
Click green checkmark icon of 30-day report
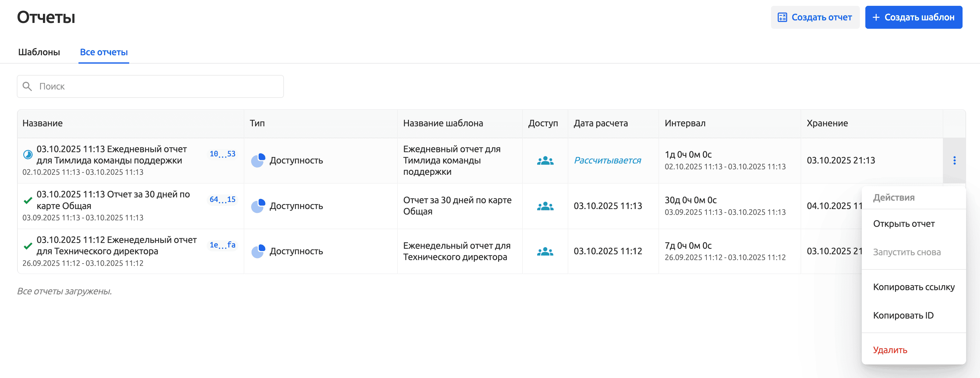click(28, 200)
